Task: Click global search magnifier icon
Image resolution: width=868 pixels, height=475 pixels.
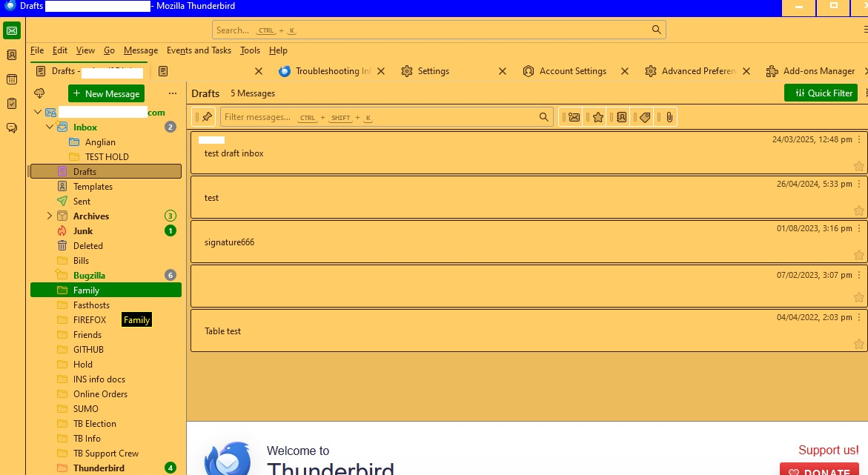Action: pos(657,30)
